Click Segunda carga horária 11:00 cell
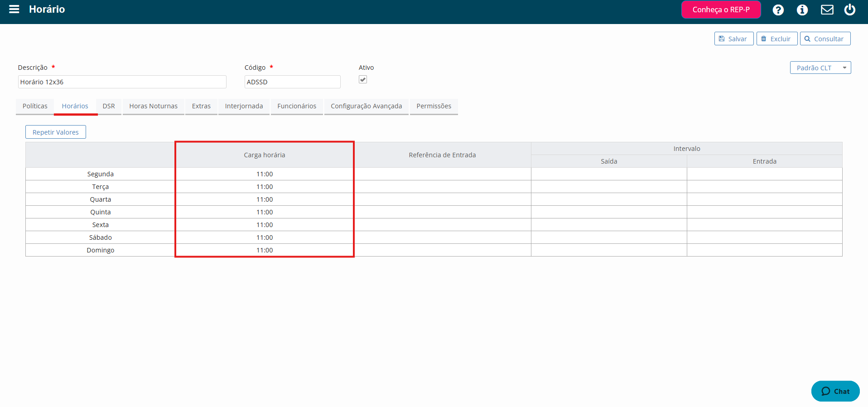 click(265, 174)
